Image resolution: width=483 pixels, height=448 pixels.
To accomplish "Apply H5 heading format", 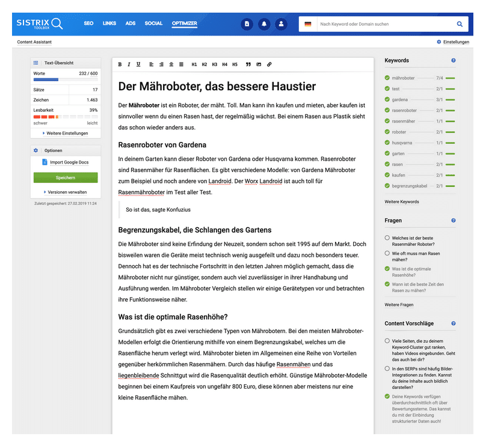I will 235,64.
